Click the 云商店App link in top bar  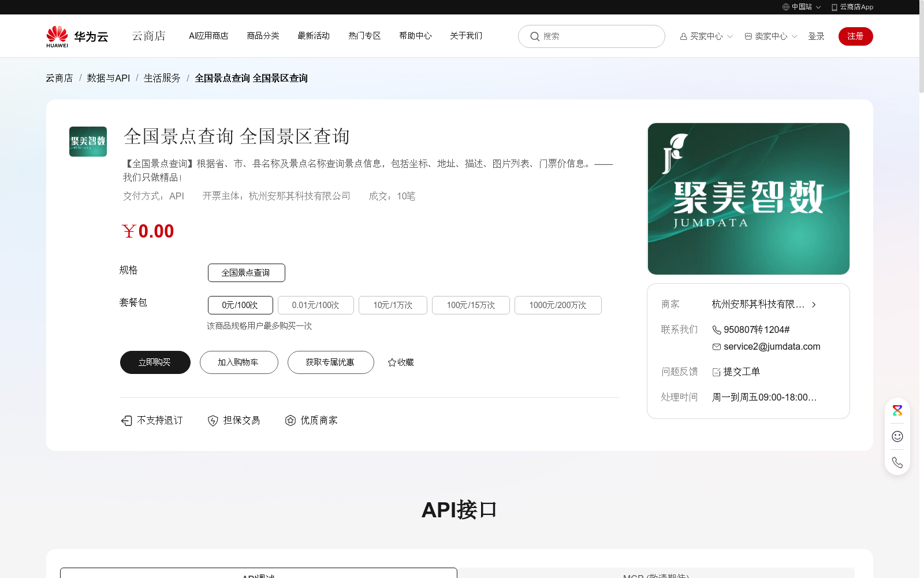pos(852,7)
